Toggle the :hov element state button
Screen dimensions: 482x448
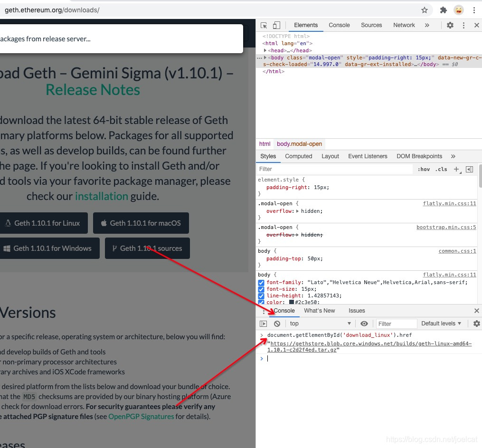pyautogui.click(x=424, y=169)
